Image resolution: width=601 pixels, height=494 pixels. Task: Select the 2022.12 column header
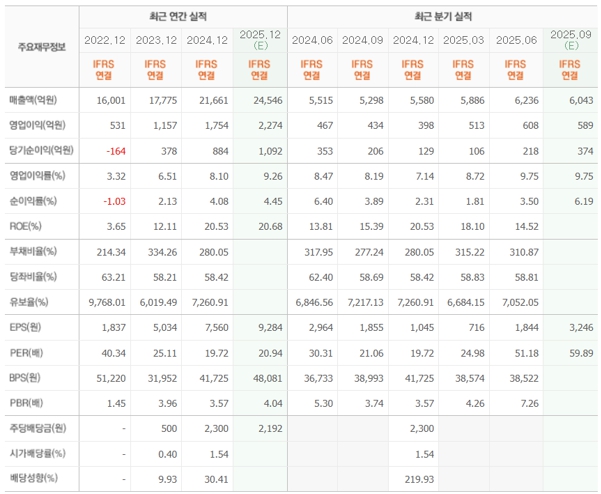pyautogui.click(x=103, y=40)
